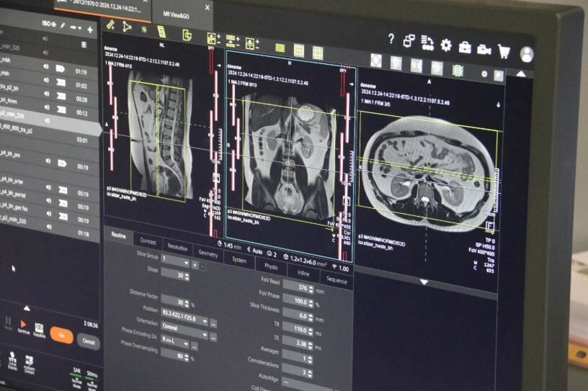Click the first slice shift plus/minus icon
The height and width of the screenshot is (391, 588).
213,39
